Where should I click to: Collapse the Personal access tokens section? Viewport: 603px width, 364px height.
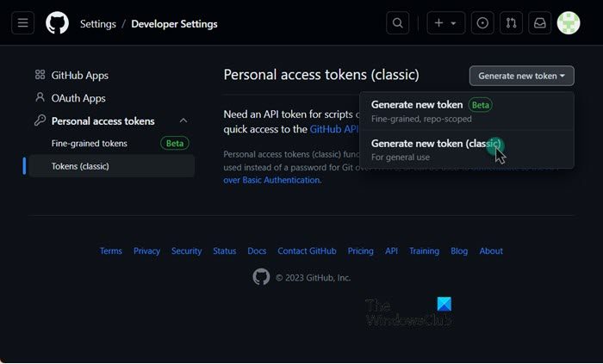(183, 121)
